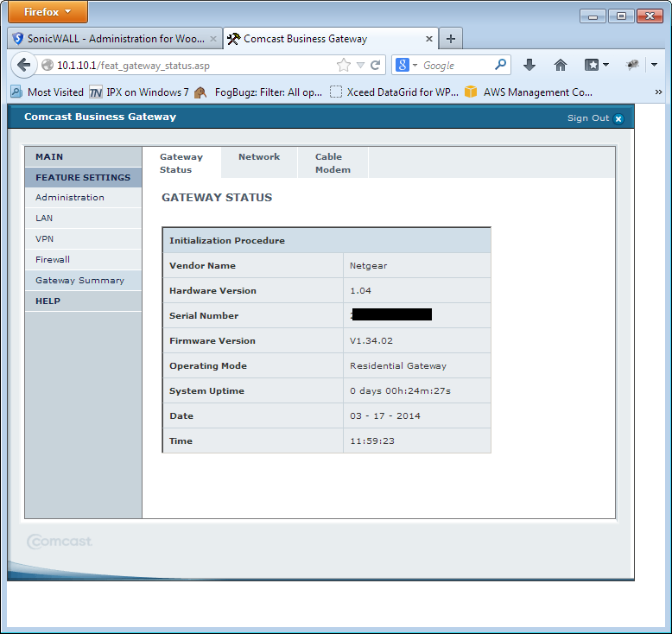Open the Downloads arrow icon
This screenshot has width=672, height=634.
(x=529, y=65)
